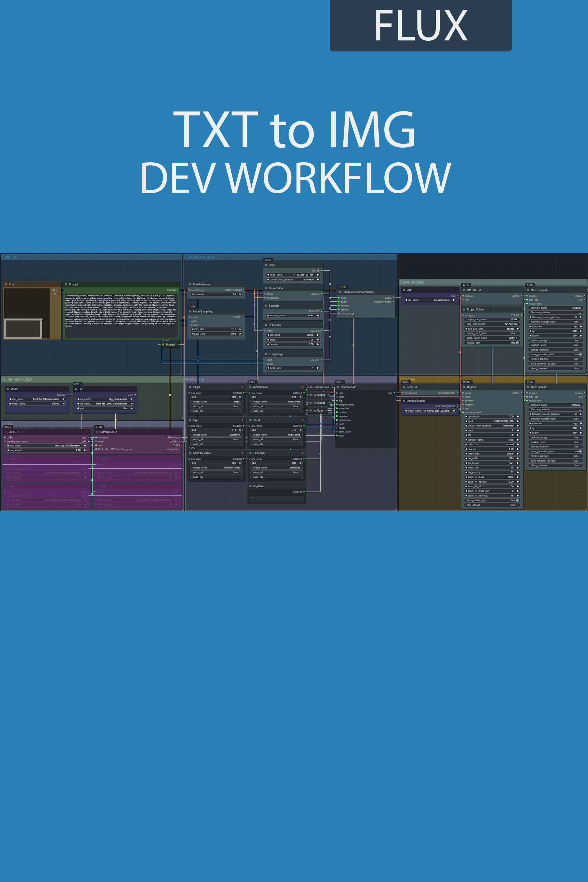
Task: Select the Save original group header
Action: click(x=412, y=282)
